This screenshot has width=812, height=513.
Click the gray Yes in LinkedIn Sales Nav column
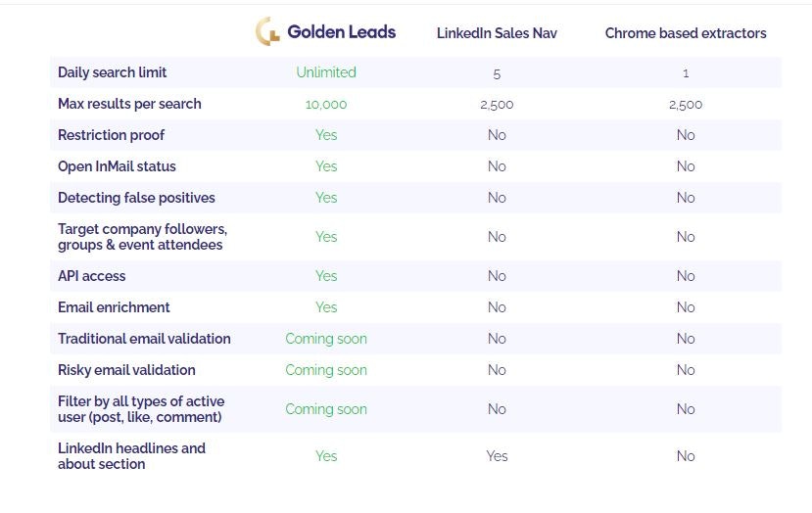497,456
